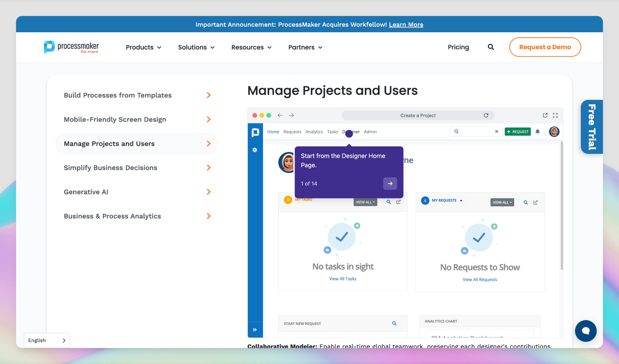Click the Create a Project address bar
Image resolution: width=619 pixels, height=364 pixels.
pyautogui.click(x=418, y=116)
